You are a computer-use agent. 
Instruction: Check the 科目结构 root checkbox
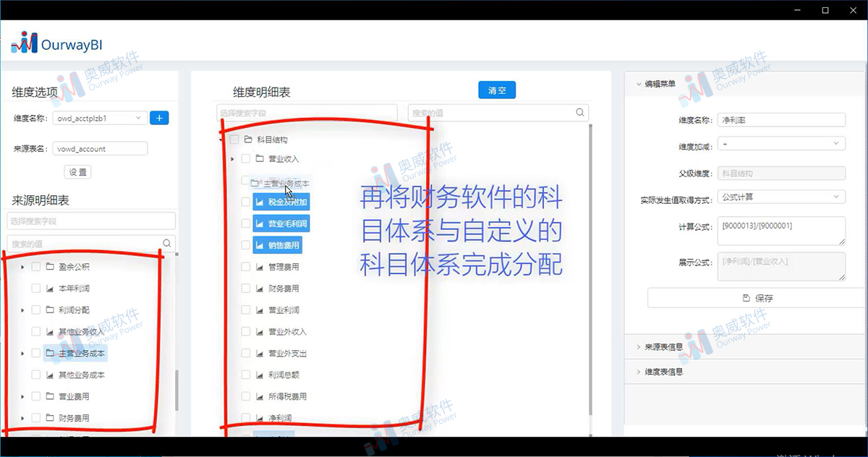click(234, 140)
